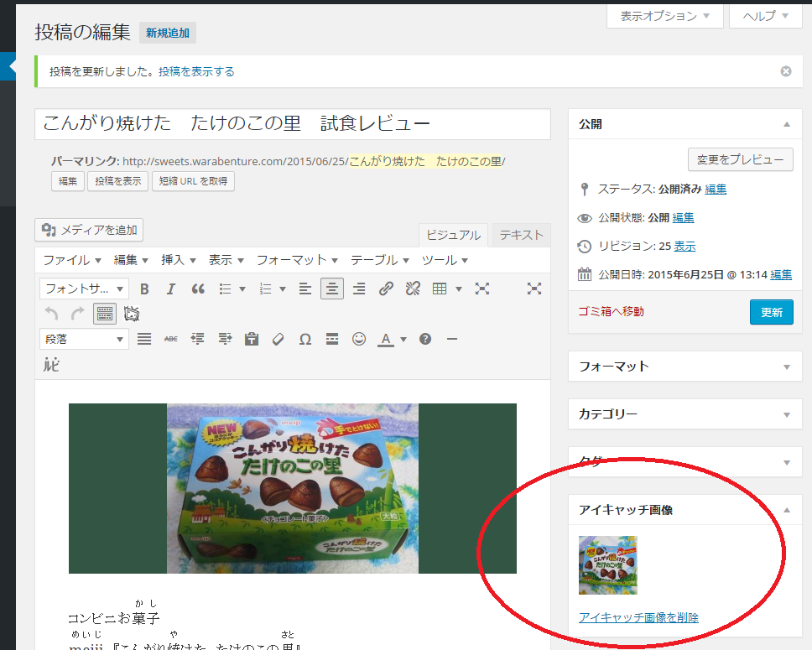Open editor help question mark icon
812x650 pixels.
coord(425,339)
